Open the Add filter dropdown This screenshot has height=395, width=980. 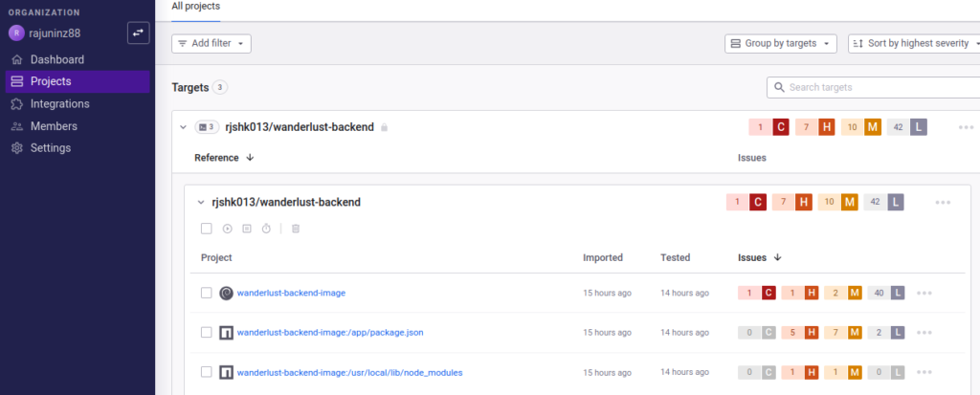point(212,44)
